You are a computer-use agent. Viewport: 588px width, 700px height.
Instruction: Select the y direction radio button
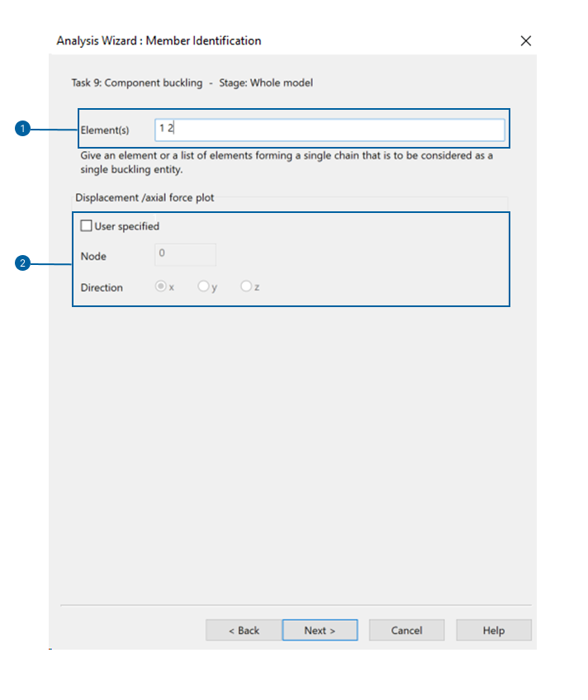click(x=203, y=286)
